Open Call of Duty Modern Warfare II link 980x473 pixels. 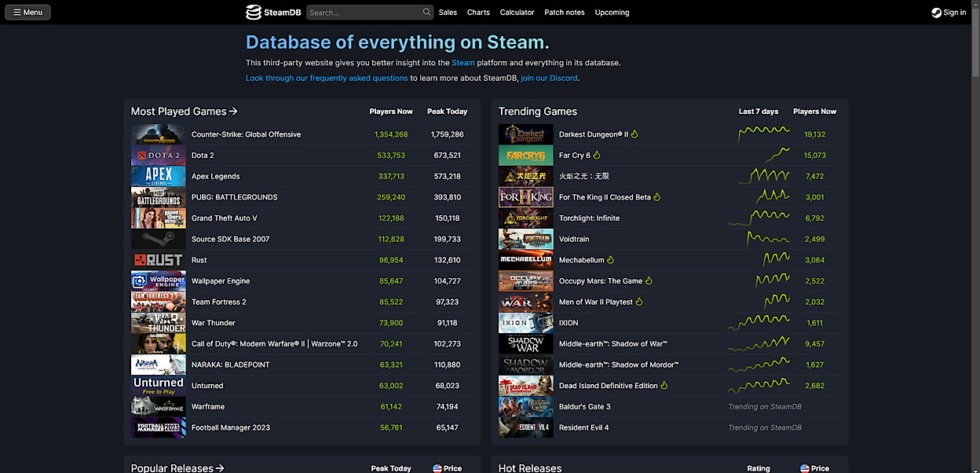pos(274,344)
